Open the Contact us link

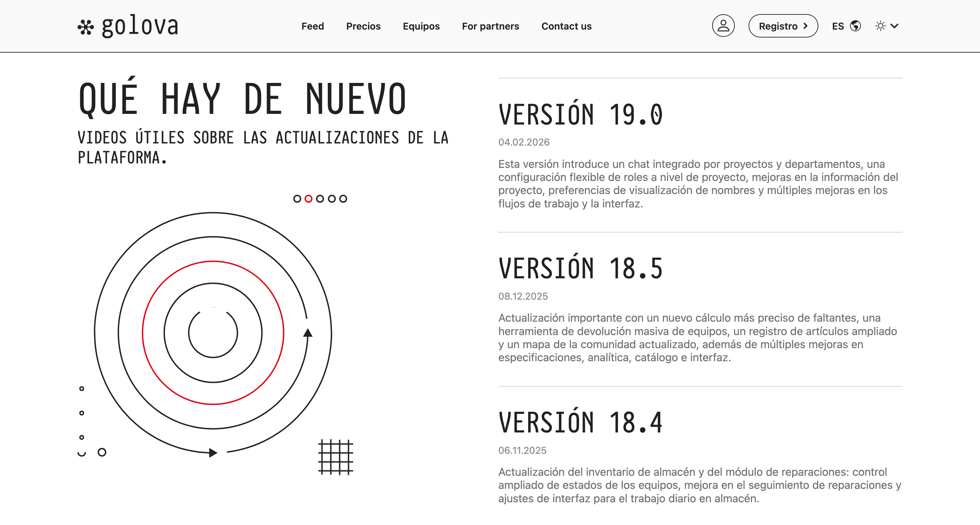[x=566, y=26]
